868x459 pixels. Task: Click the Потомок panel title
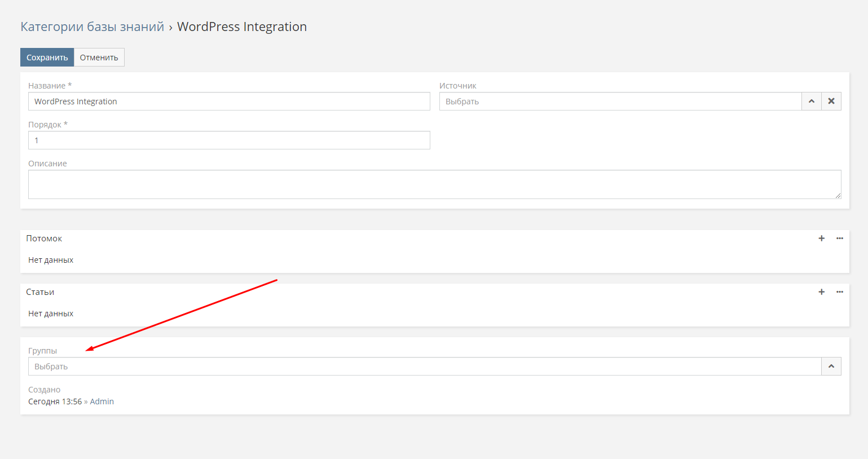click(x=44, y=239)
